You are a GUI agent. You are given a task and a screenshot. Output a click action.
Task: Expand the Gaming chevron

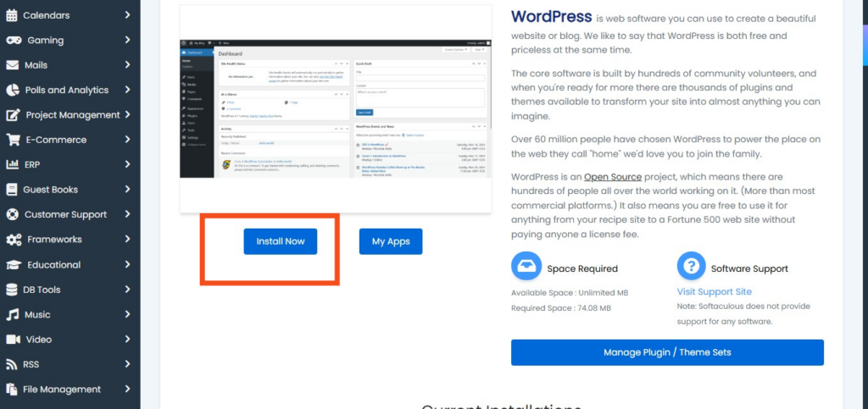pos(128,40)
